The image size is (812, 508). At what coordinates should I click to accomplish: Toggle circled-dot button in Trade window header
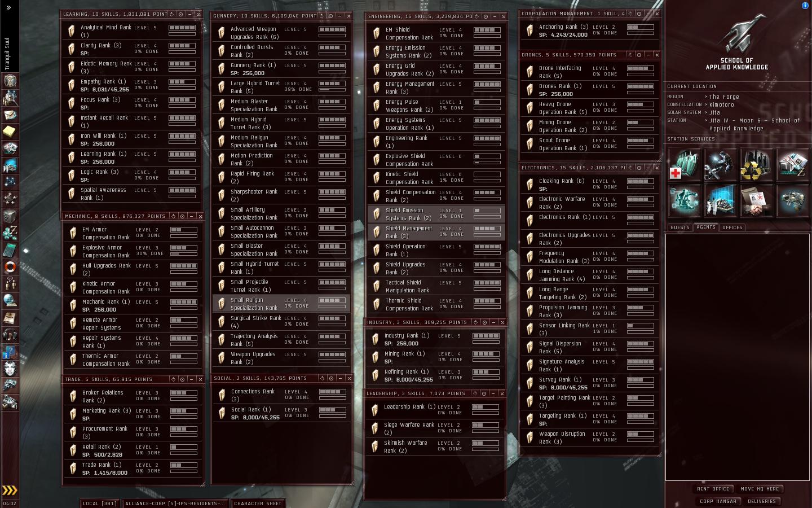[x=182, y=379]
